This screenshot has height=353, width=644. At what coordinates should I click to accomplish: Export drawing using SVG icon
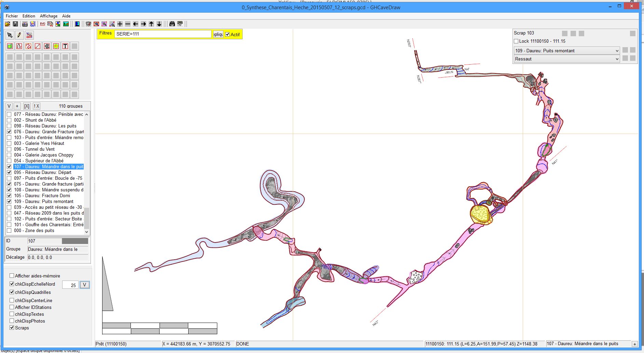tap(42, 24)
